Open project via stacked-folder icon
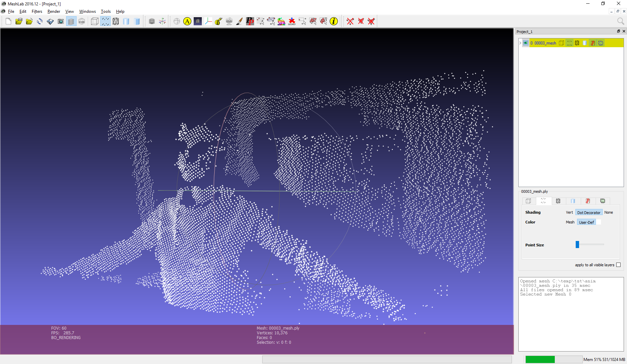627x364 pixels. pyautogui.click(x=19, y=22)
